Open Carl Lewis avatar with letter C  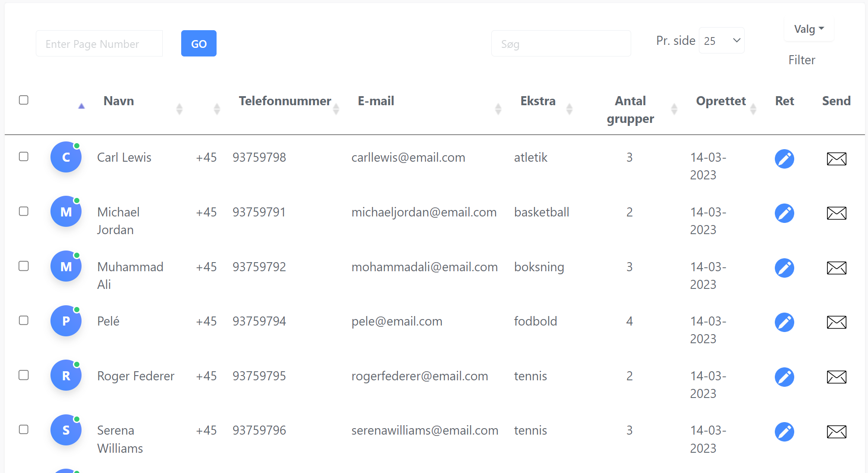coord(66,157)
